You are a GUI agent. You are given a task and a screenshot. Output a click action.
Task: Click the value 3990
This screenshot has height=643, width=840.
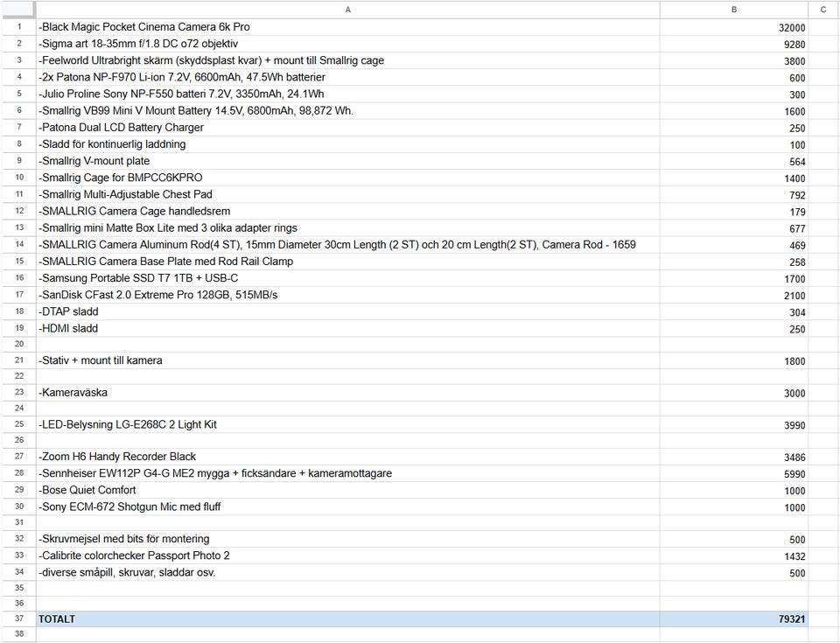click(794, 425)
